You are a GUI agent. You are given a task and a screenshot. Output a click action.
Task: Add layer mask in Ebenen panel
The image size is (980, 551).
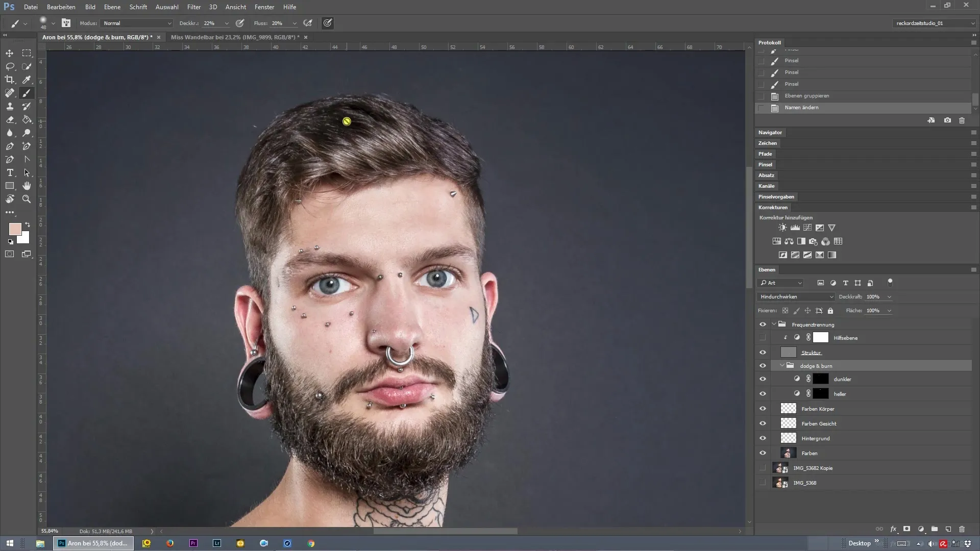907,529
